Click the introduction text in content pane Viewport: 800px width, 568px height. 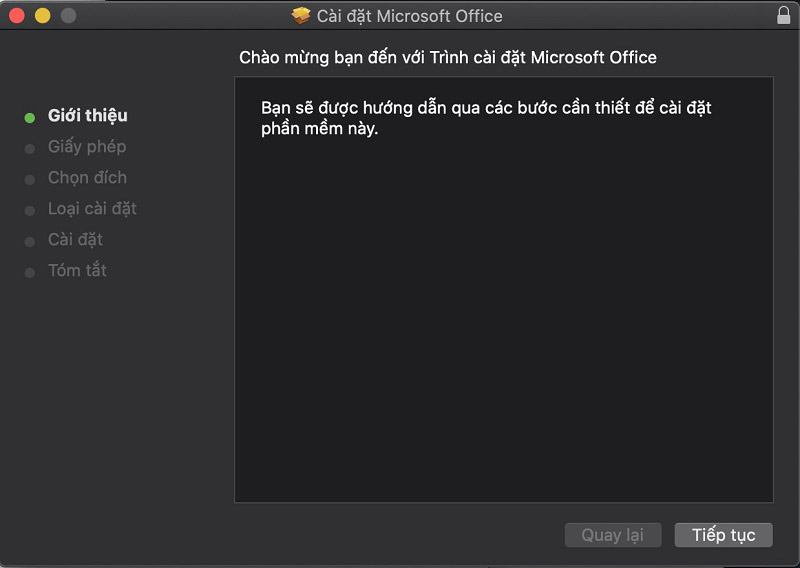click(x=486, y=119)
